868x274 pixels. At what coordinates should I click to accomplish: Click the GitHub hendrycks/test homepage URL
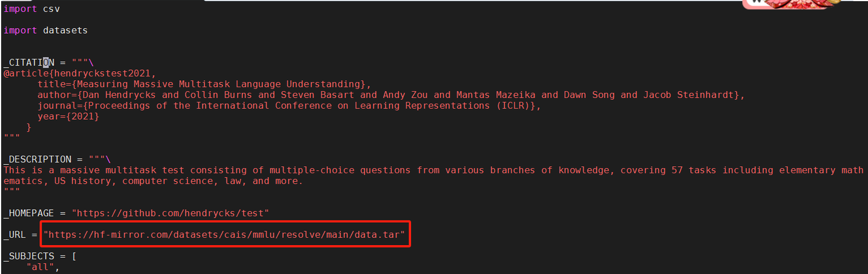tap(171, 213)
